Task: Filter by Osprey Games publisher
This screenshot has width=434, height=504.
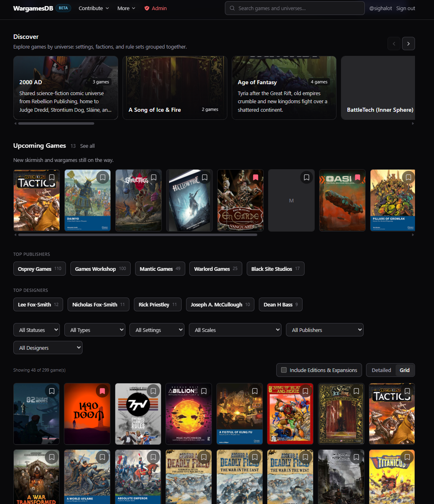Action: 40,269
